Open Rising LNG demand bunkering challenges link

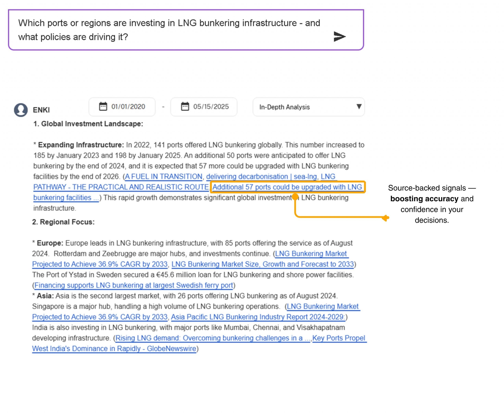click(x=212, y=338)
